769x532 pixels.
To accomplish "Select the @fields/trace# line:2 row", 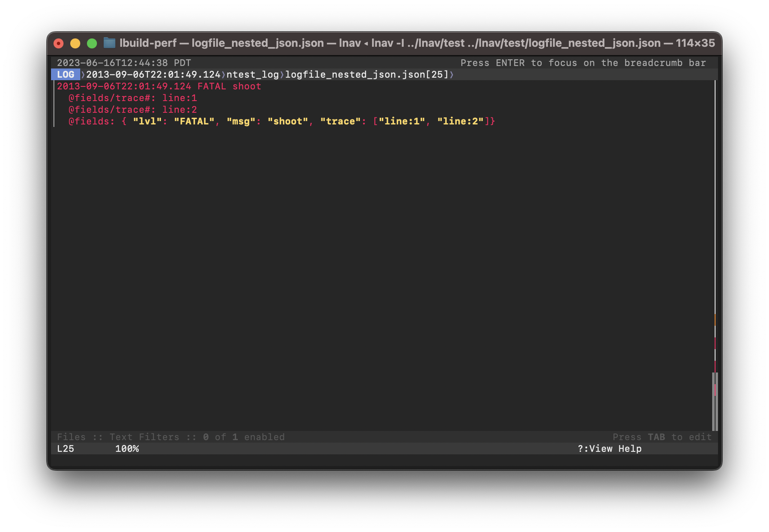I will coord(132,110).
